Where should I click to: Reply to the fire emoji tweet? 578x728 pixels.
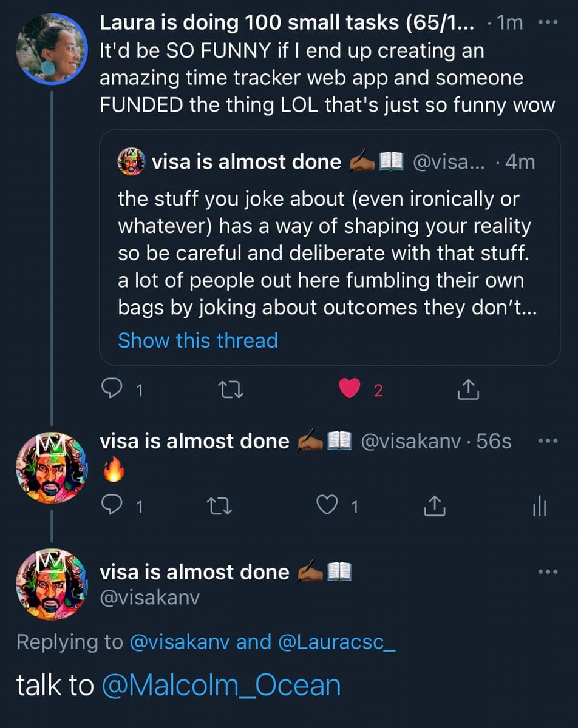click(110, 506)
